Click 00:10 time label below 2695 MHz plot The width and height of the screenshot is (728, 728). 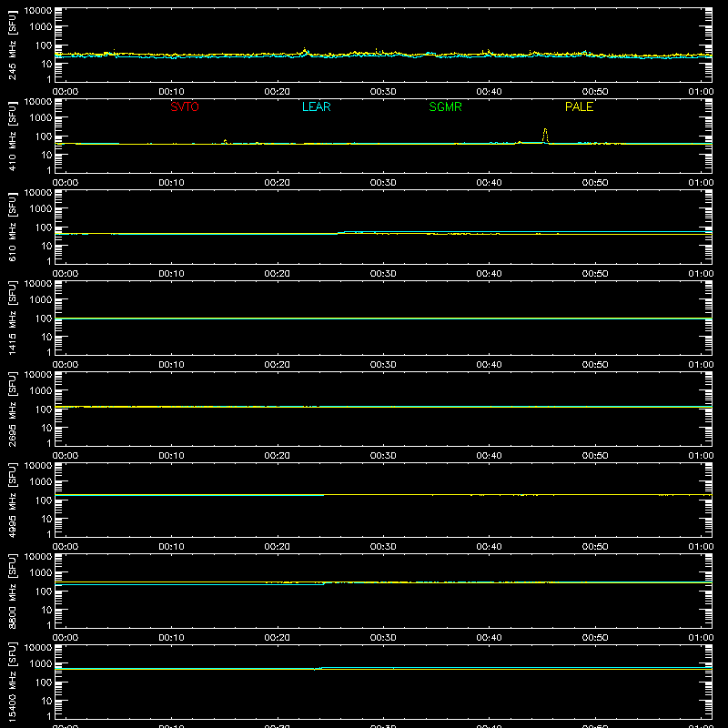pyautogui.click(x=171, y=456)
